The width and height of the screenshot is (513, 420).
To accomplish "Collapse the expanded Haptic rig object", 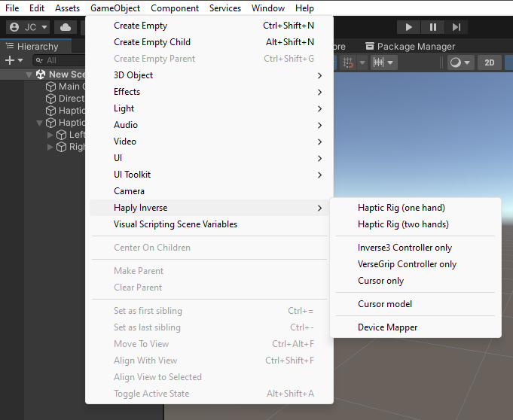I will [x=39, y=123].
